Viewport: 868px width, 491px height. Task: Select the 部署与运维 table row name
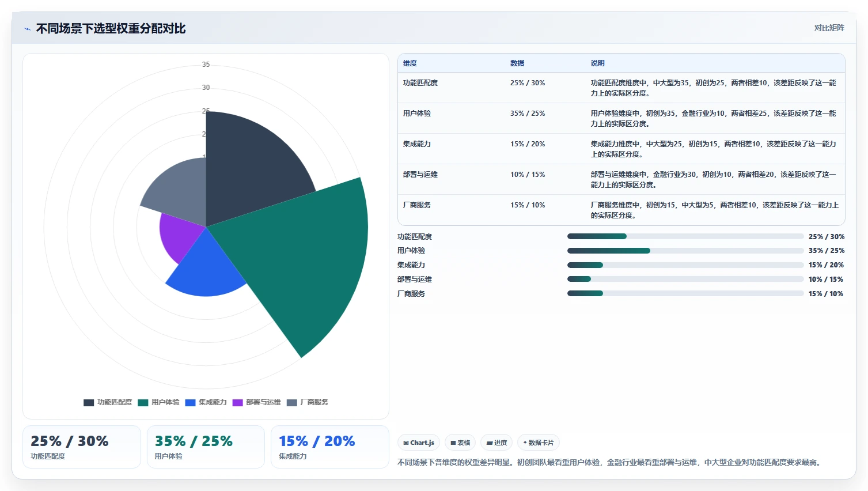pyautogui.click(x=420, y=175)
